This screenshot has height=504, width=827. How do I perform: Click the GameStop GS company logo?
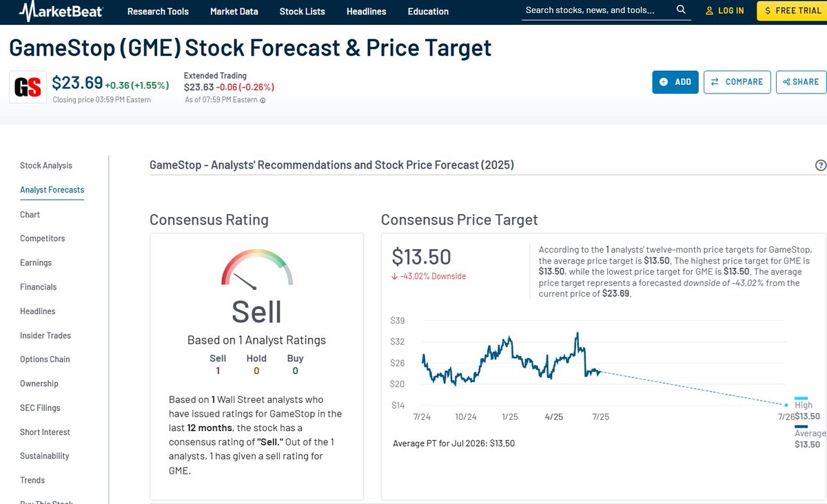click(28, 87)
